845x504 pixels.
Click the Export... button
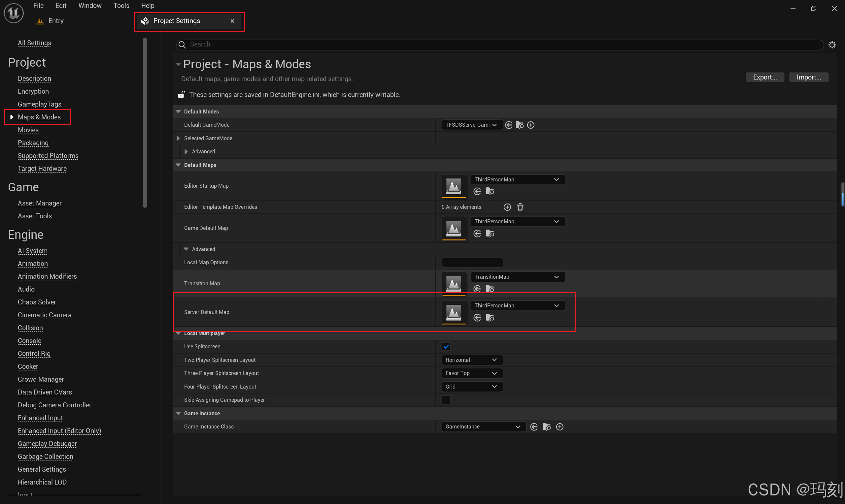pyautogui.click(x=764, y=77)
